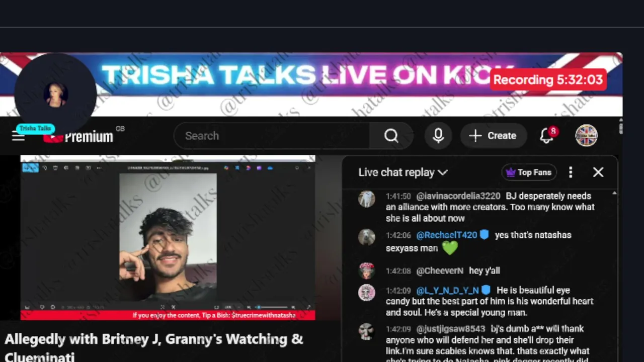This screenshot has height=362, width=644.
Task: Click the video player frame
Action: (168, 238)
